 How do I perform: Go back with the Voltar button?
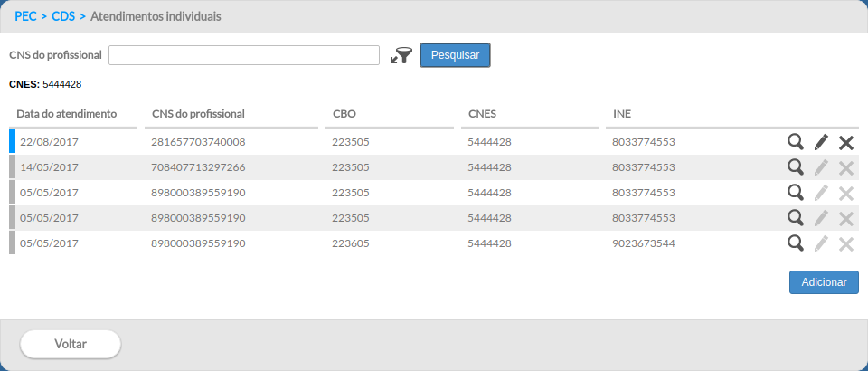[71, 345]
